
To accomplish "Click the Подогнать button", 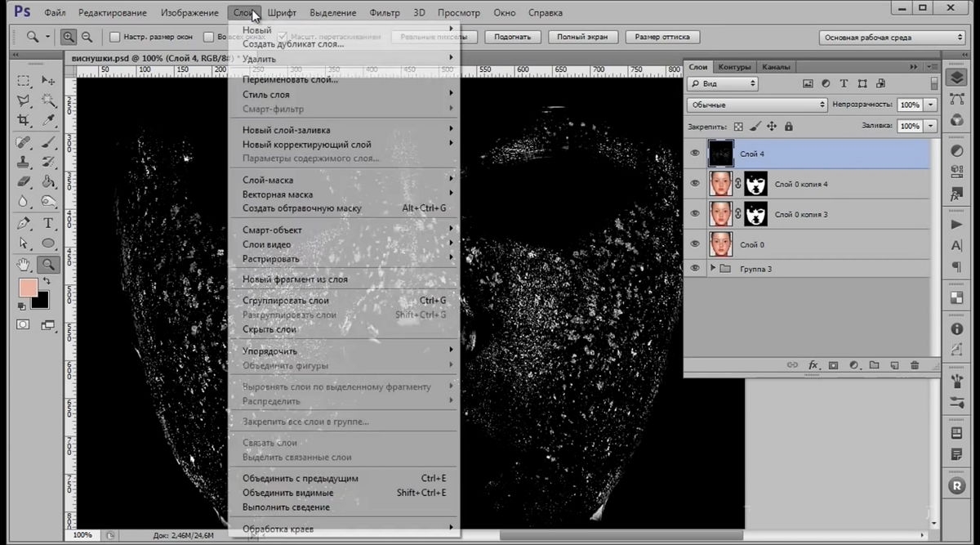I will (x=513, y=37).
